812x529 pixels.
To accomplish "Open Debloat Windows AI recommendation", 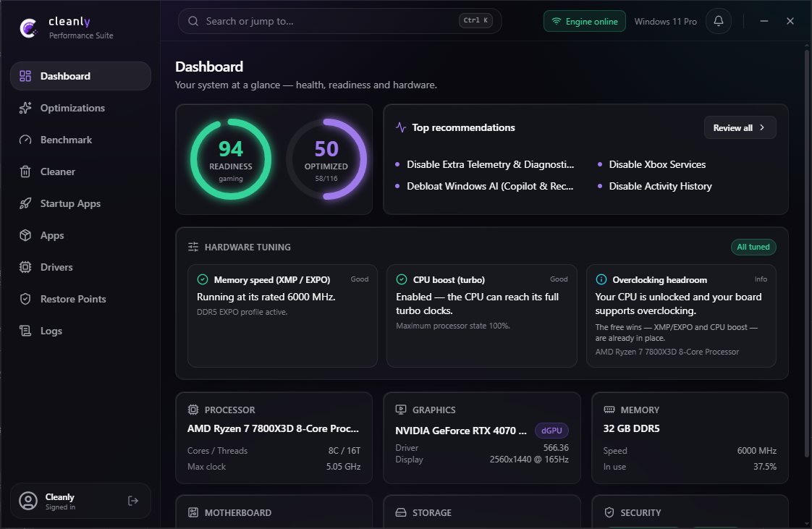I will tap(490, 186).
